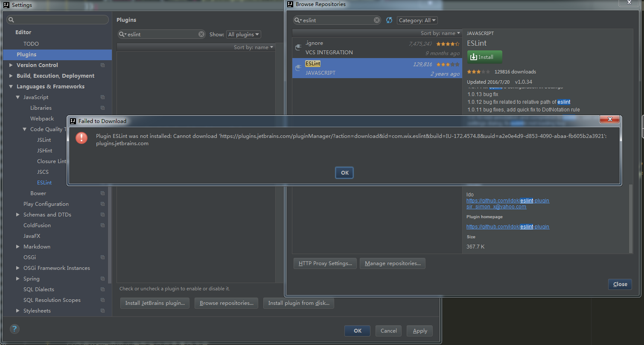Screen dimensions: 644x345
Task: Clear the eslint filter in the Plugins search
Action: click(x=201, y=34)
